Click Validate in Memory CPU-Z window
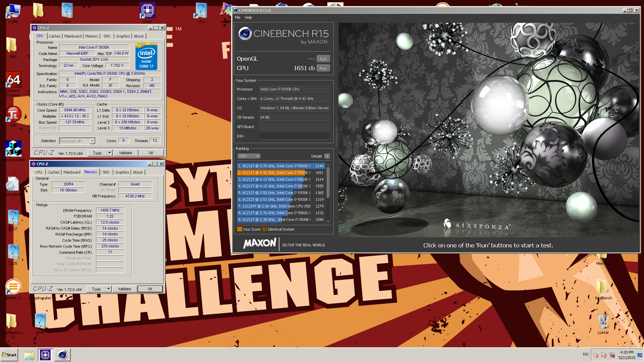Screen dimensions: 644x362 [x=124, y=289]
